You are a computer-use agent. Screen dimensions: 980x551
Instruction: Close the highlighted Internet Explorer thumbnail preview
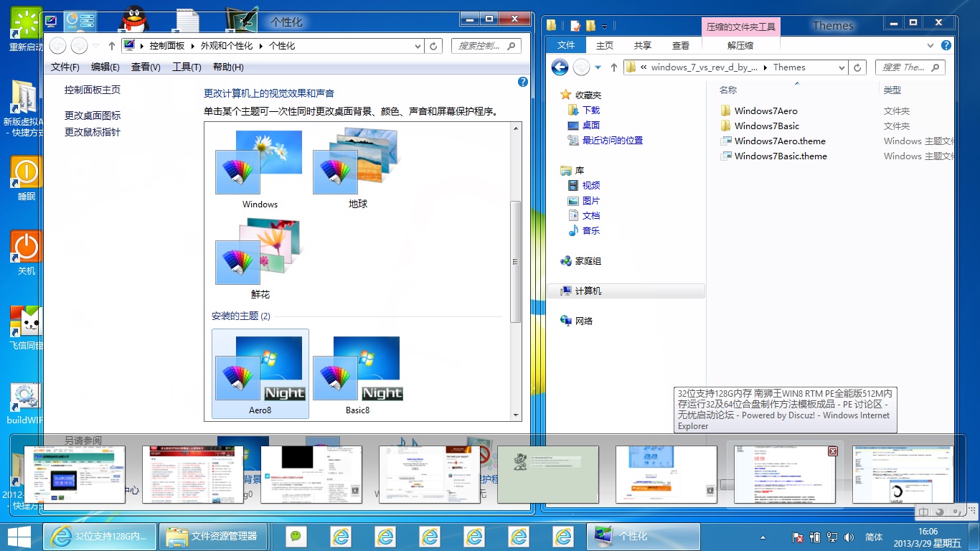pyautogui.click(x=832, y=451)
